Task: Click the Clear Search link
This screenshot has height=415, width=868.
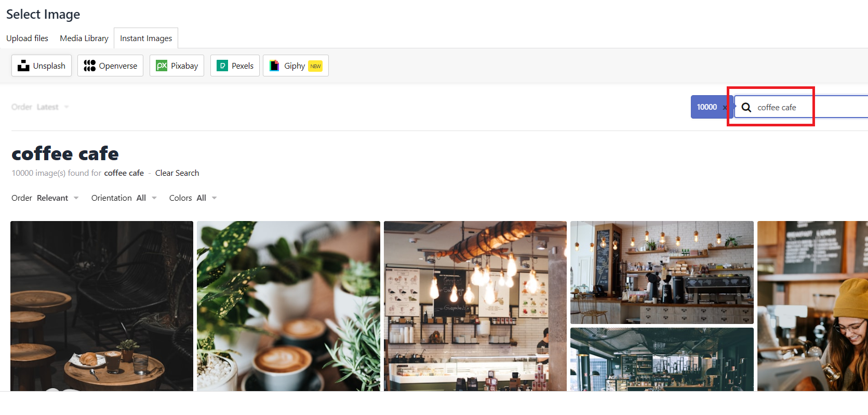Action: (x=177, y=173)
